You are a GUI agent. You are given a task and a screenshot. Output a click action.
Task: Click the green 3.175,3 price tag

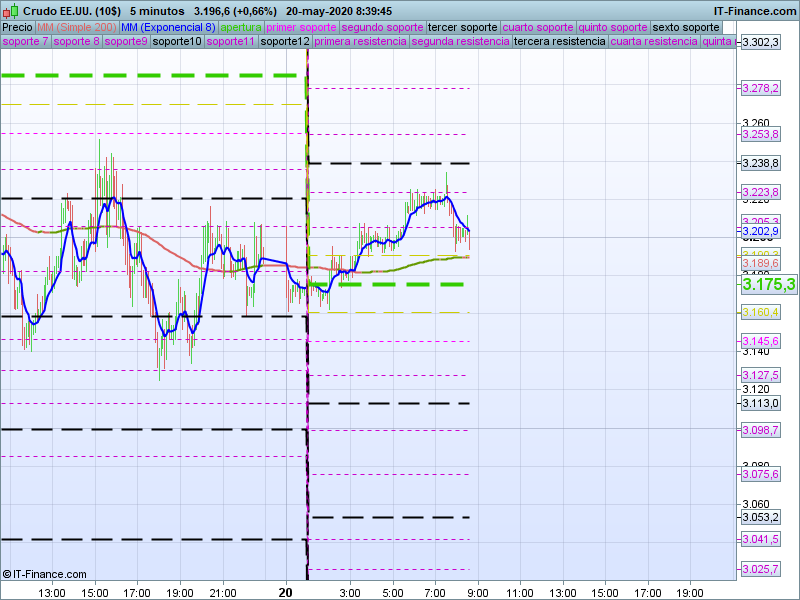click(768, 285)
